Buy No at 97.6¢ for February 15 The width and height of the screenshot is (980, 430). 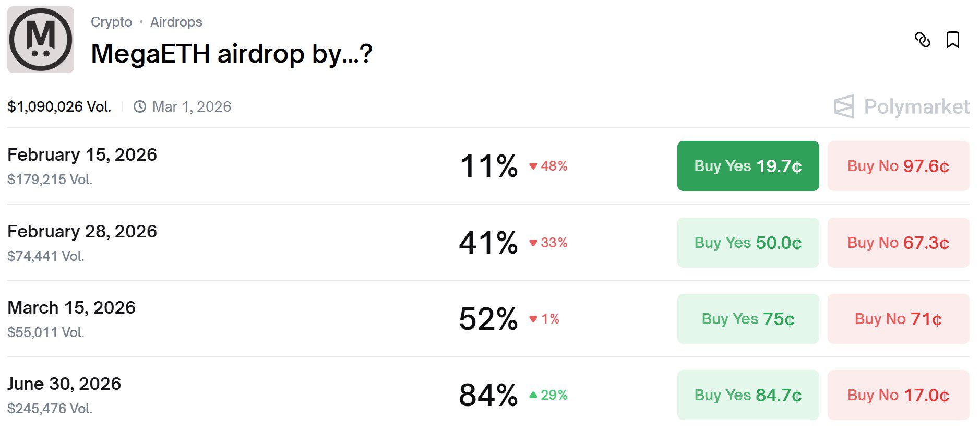898,166
